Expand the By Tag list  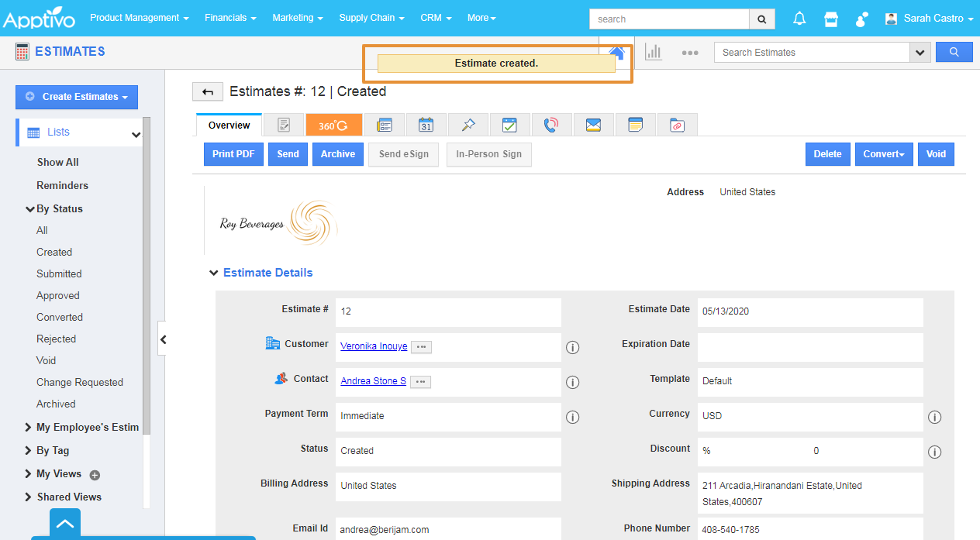click(52, 450)
